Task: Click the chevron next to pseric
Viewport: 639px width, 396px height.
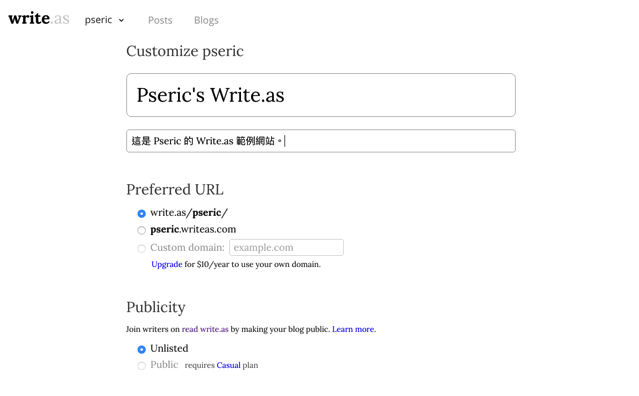Action: point(121,20)
